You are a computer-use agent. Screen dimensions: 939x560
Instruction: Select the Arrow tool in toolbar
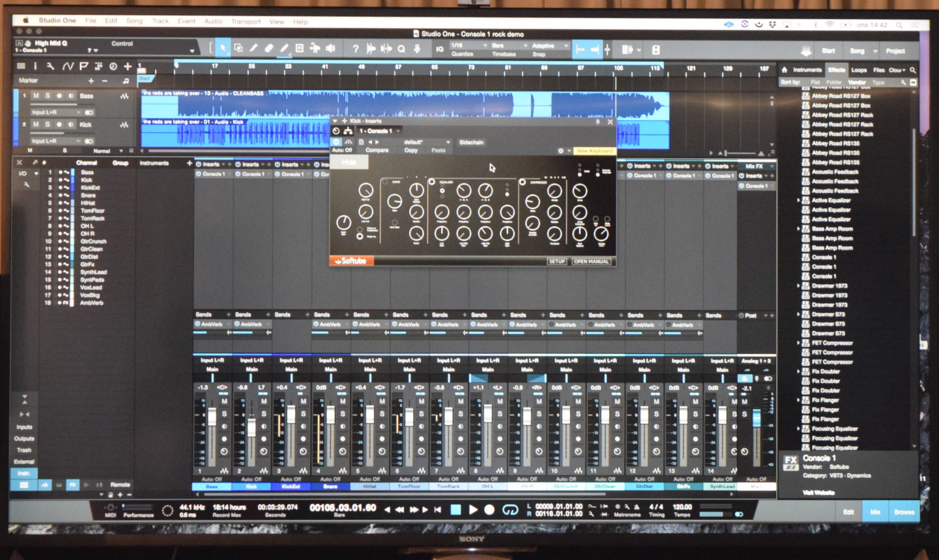click(223, 48)
